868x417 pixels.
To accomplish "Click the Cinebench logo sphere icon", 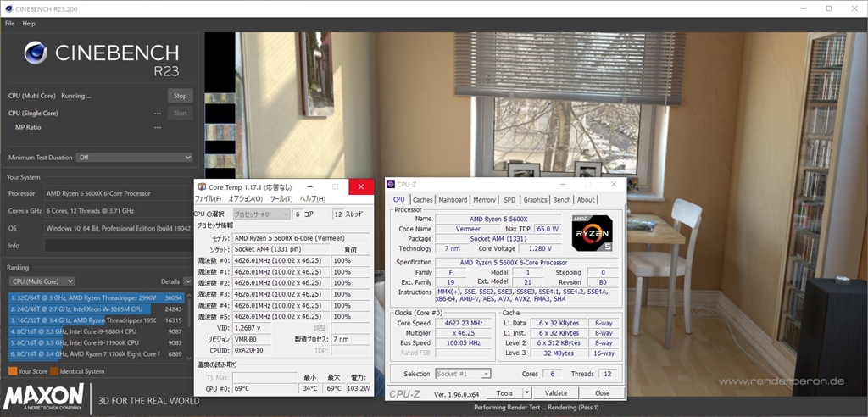I will pyautogui.click(x=36, y=53).
